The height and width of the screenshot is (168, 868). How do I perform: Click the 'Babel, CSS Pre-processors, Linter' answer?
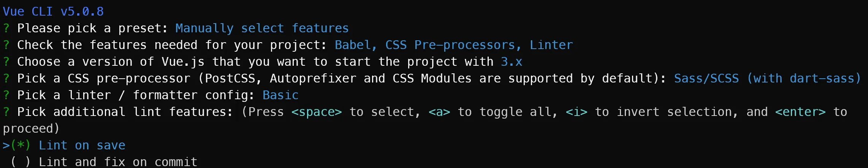pyautogui.click(x=453, y=45)
